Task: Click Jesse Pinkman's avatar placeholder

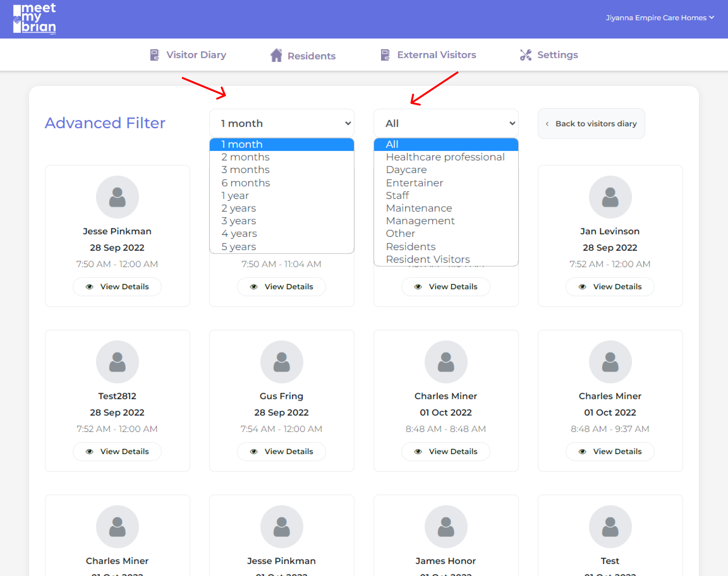Action: (117, 197)
